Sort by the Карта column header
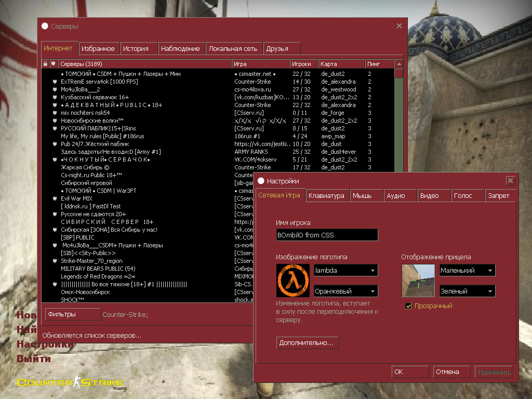The width and height of the screenshot is (532, 399). pos(342,64)
